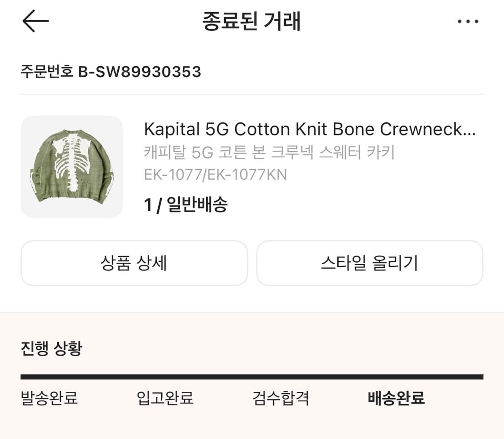Tap the 1 / 일반배송 shipping info
The image size is (504, 439).
click(x=185, y=205)
